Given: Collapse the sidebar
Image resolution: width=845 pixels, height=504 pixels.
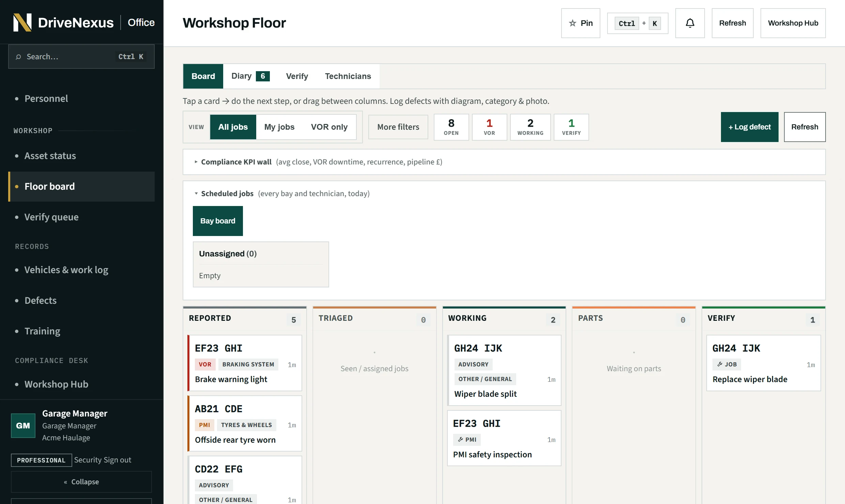Looking at the screenshot, I should (81, 482).
